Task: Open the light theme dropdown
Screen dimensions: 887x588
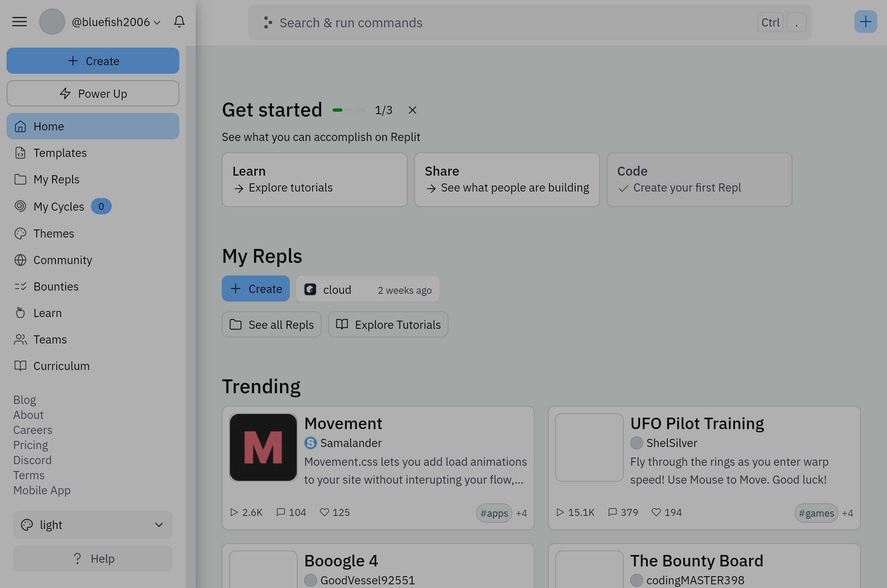Action: (93, 525)
